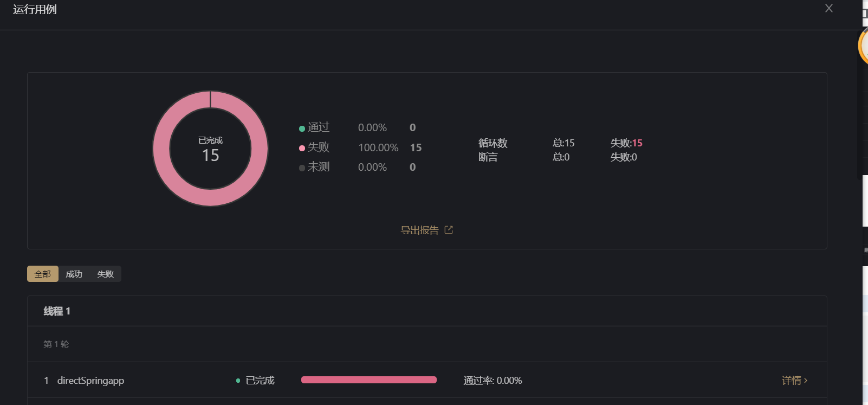
Task: Close the 运行用例 dialog
Action: pyautogui.click(x=828, y=9)
